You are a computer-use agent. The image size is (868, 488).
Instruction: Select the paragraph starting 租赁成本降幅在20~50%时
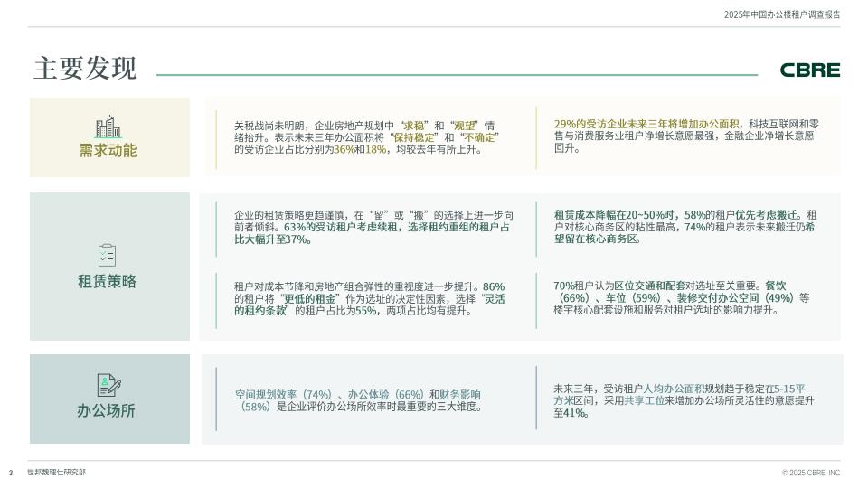[x=685, y=227]
